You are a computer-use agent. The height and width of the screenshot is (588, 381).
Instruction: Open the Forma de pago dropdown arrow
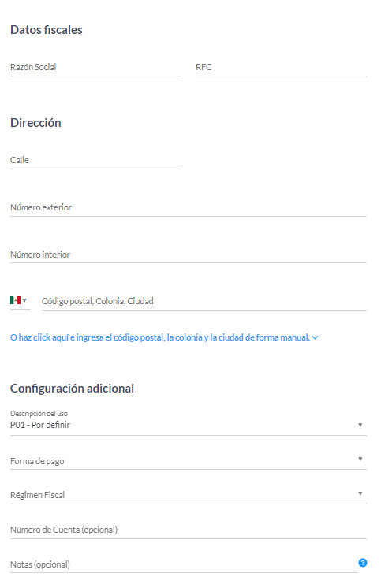click(x=360, y=459)
